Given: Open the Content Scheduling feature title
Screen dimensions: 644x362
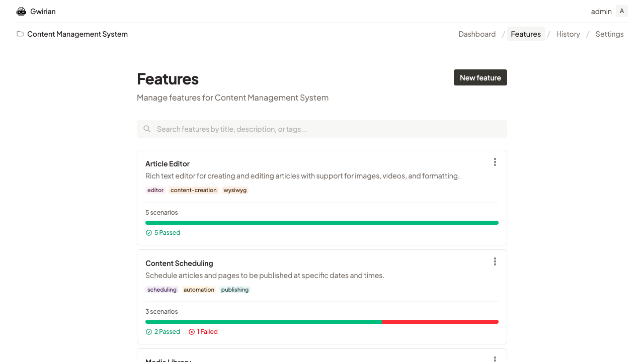Looking at the screenshot, I should point(179,263).
